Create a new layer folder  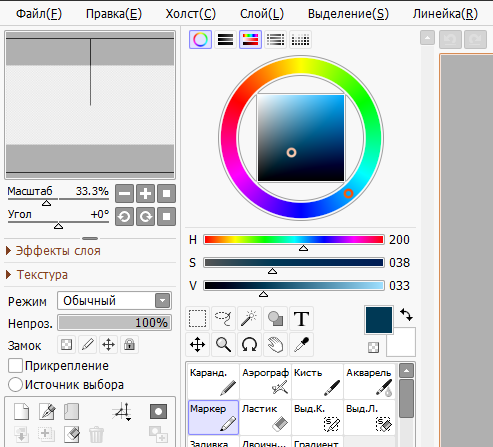[71, 412]
